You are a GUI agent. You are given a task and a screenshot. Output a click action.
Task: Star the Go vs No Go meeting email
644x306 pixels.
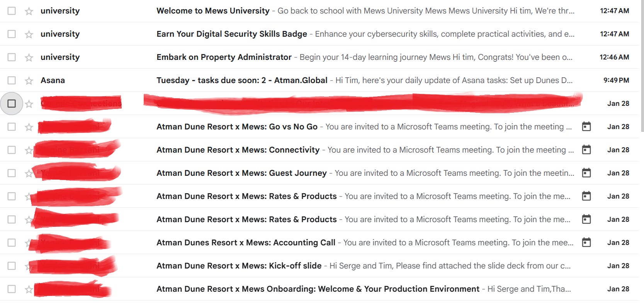tap(29, 127)
